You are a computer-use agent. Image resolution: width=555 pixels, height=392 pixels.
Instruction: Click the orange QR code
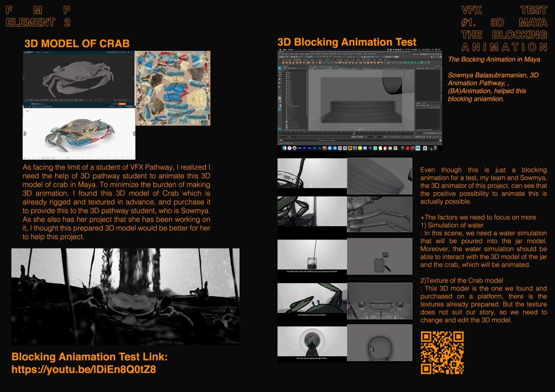pyautogui.click(x=442, y=352)
